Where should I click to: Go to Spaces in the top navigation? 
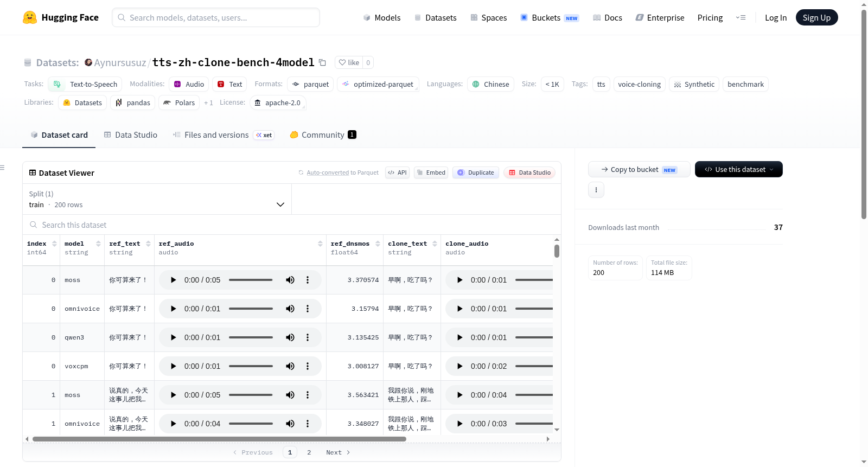(x=489, y=17)
